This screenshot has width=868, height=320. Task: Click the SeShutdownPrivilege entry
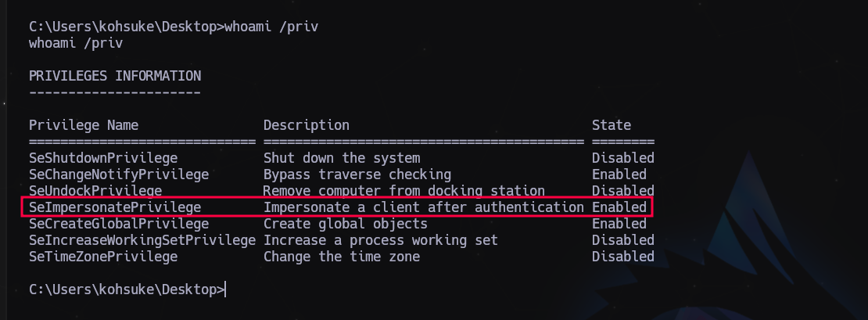(x=103, y=158)
